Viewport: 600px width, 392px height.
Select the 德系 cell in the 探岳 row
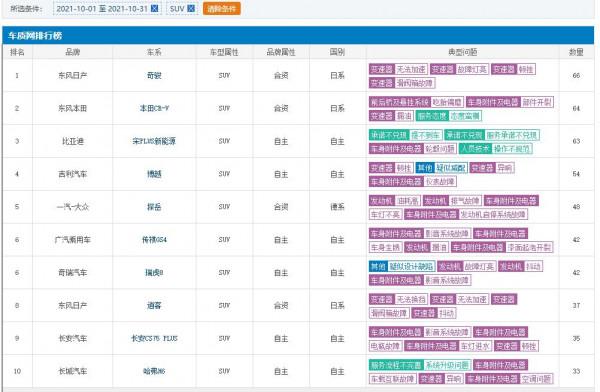[338, 207]
